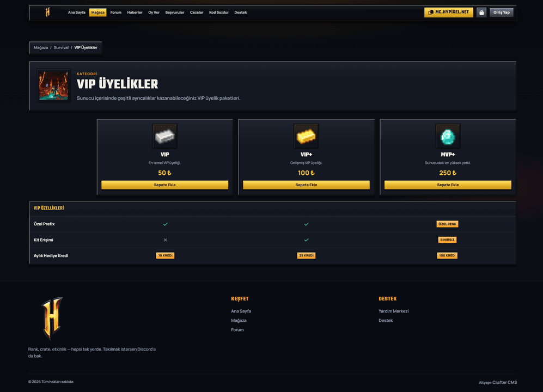Click the Kit Erişimi cross for VIP

click(x=165, y=240)
